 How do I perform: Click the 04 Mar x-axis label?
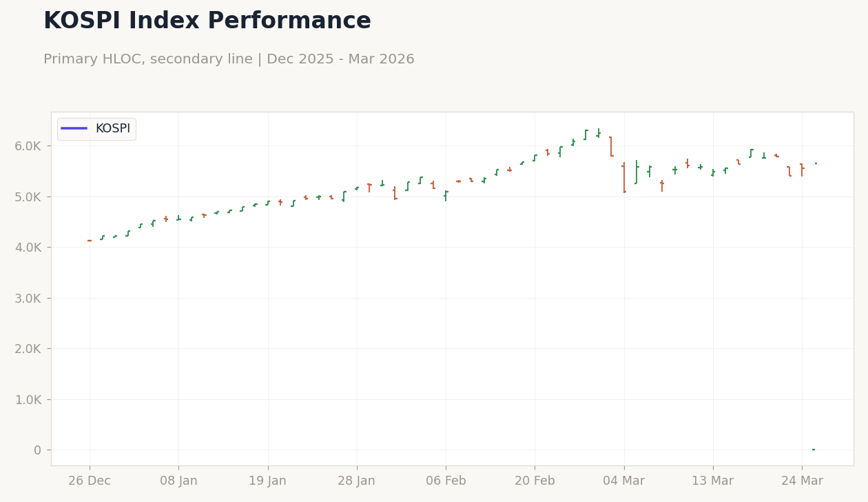[x=623, y=481]
